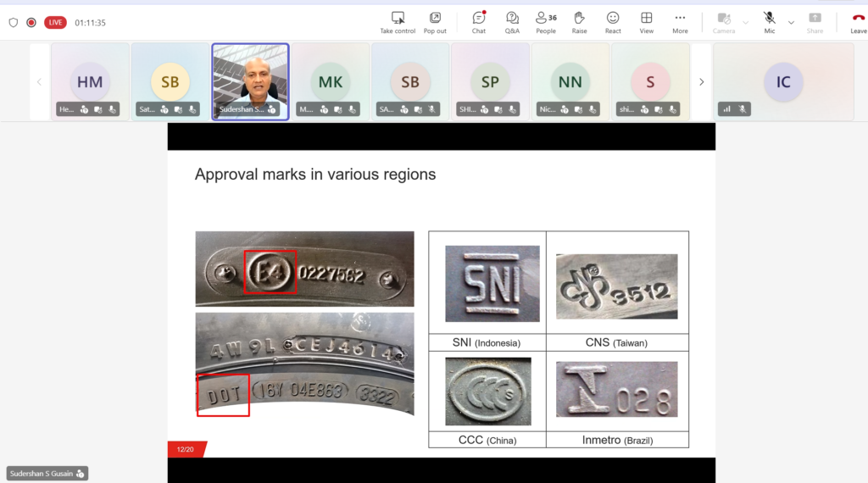This screenshot has height=483, width=868.
Task: Click the 'Inmetro (Brazil)' caption
Action: point(617,440)
